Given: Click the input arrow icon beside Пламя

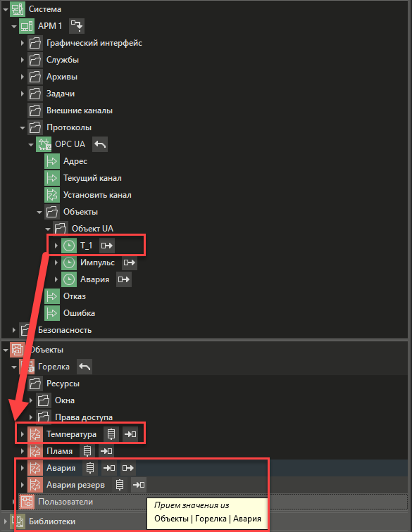Looking at the screenshot, I should pos(106,451).
